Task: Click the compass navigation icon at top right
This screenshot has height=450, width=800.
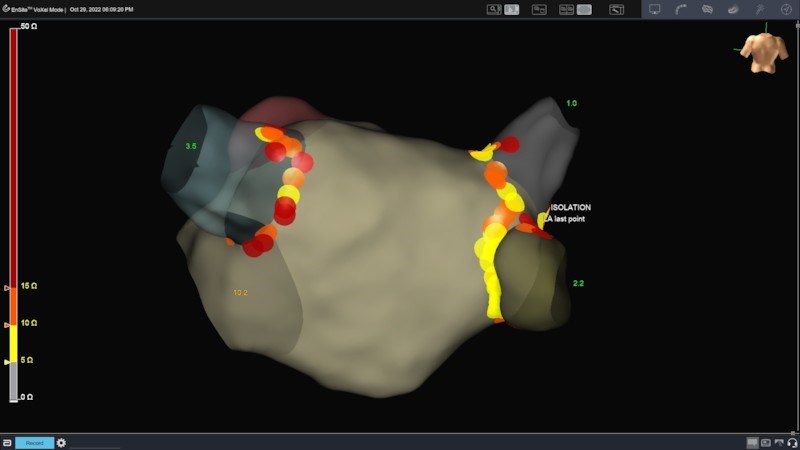Action: pyautogui.click(x=785, y=9)
